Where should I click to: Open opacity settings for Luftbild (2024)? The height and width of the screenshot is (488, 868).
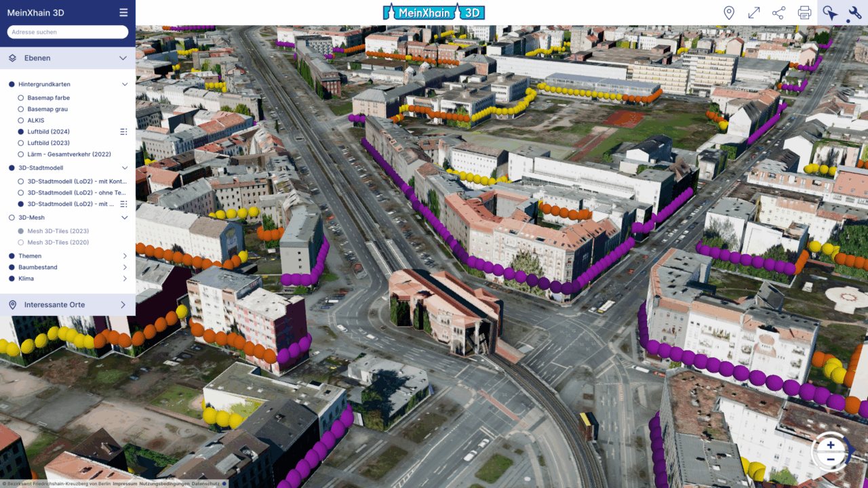tap(123, 131)
